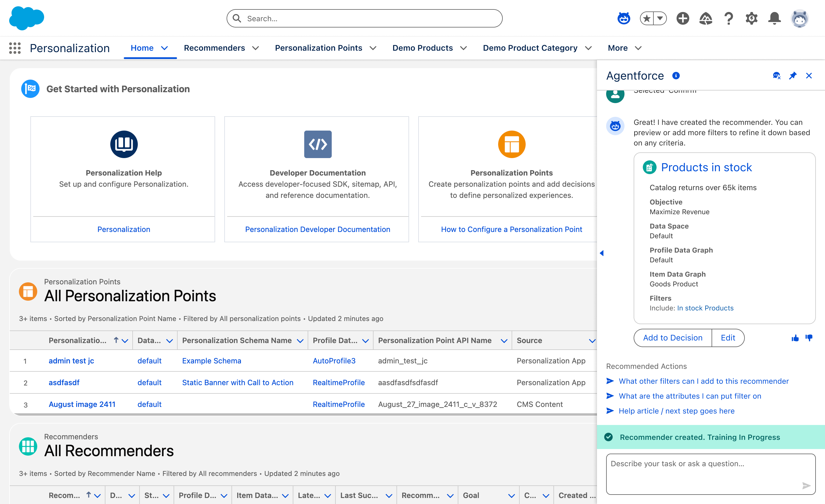Open the Recommenders tab

click(x=214, y=48)
